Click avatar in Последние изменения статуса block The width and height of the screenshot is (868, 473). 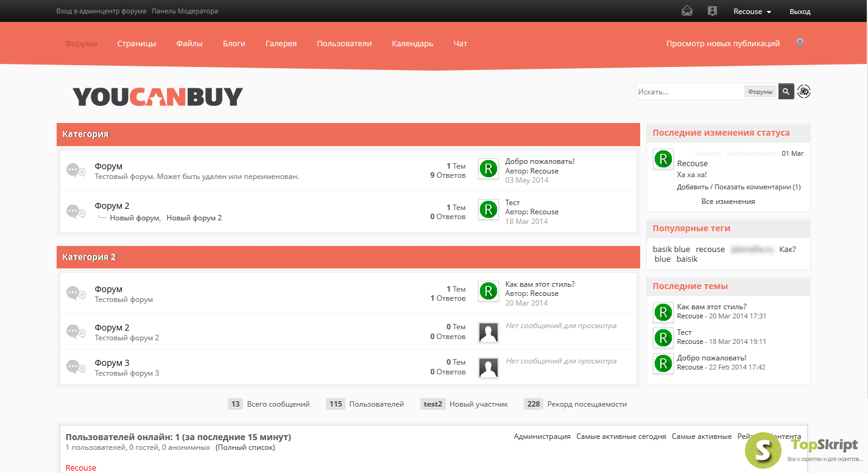click(x=663, y=159)
